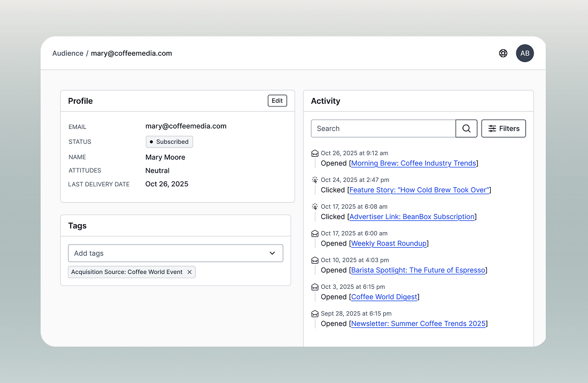Click the envelope icon beside Weekly Roast Roundup
The height and width of the screenshot is (383, 588).
click(x=315, y=233)
